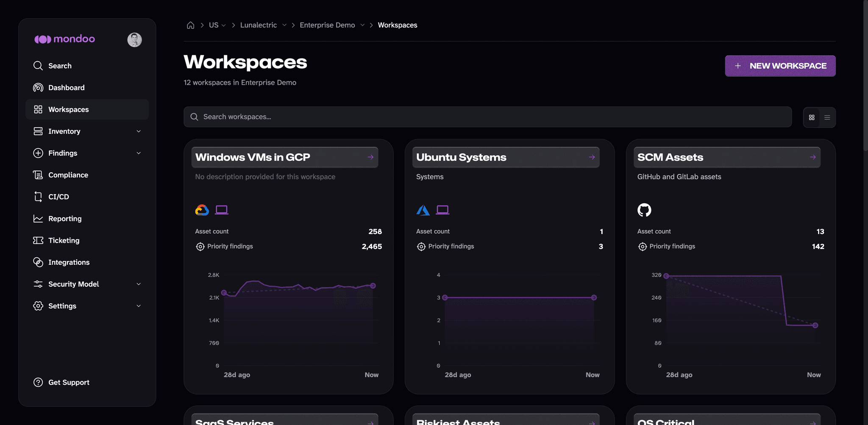Click the home icon in breadcrumb
The image size is (868, 425).
click(x=191, y=25)
